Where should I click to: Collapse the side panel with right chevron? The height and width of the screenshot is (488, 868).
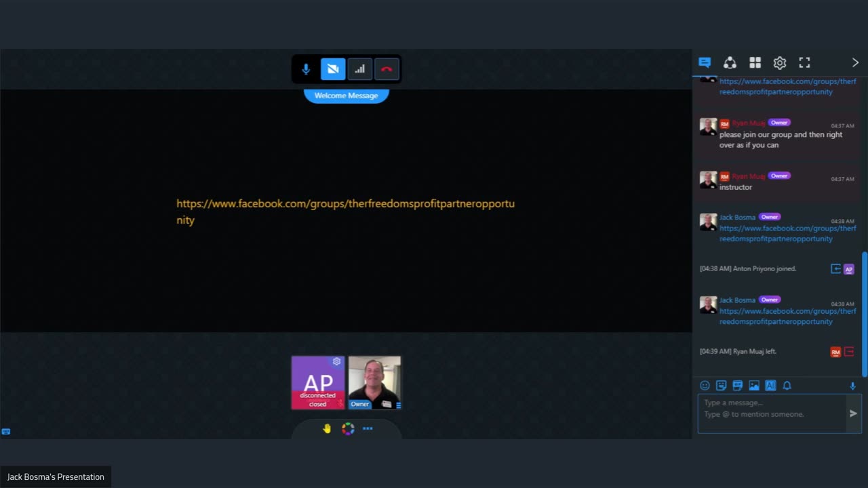855,63
